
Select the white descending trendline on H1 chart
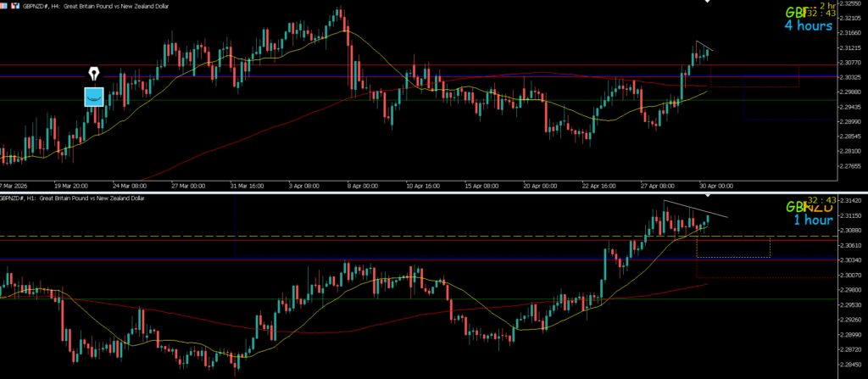(x=696, y=209)
